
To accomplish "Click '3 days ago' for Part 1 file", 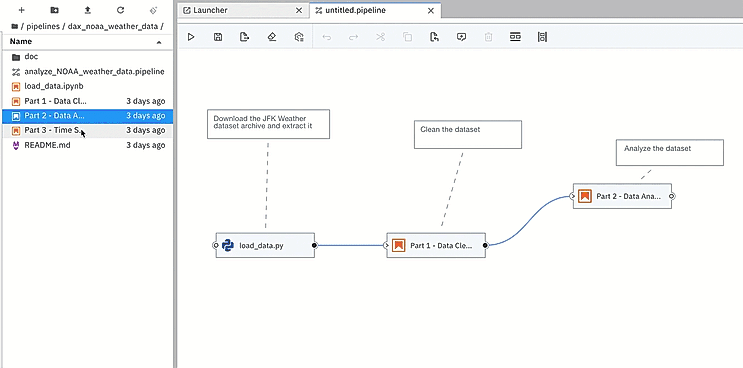I will (145, 101).
